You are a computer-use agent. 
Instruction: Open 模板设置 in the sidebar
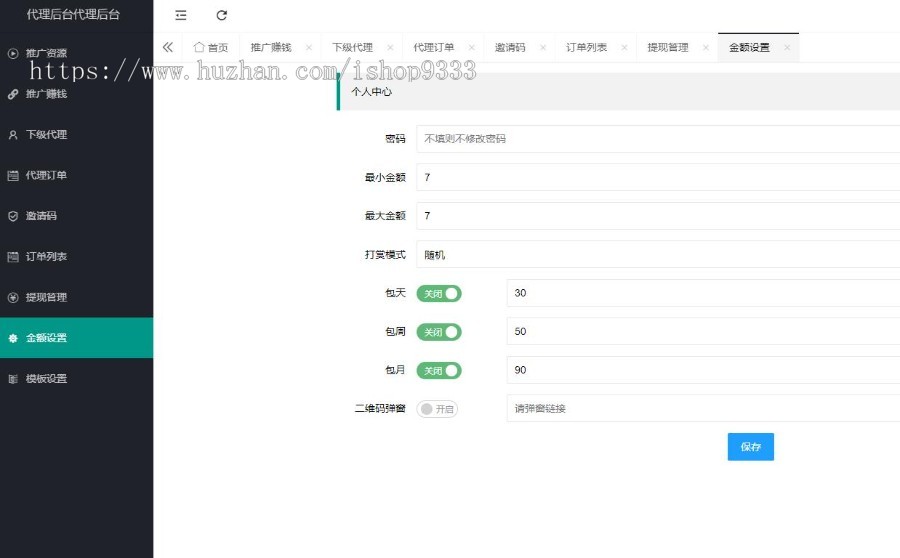click(76, 379)
